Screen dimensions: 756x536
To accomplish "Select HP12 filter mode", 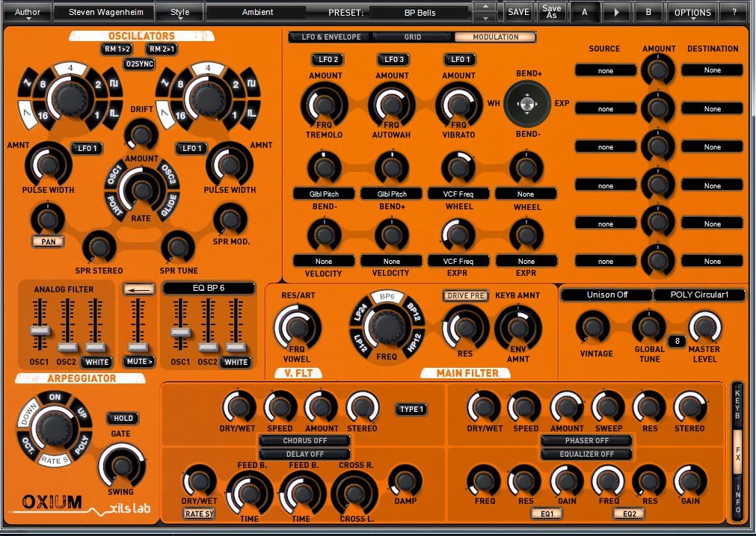I will pos(415,343).
